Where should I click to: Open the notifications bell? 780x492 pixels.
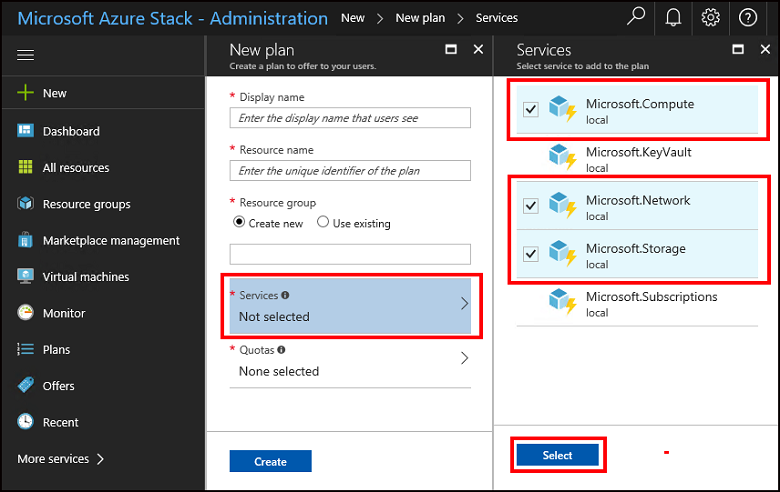[x=673, y=17]
